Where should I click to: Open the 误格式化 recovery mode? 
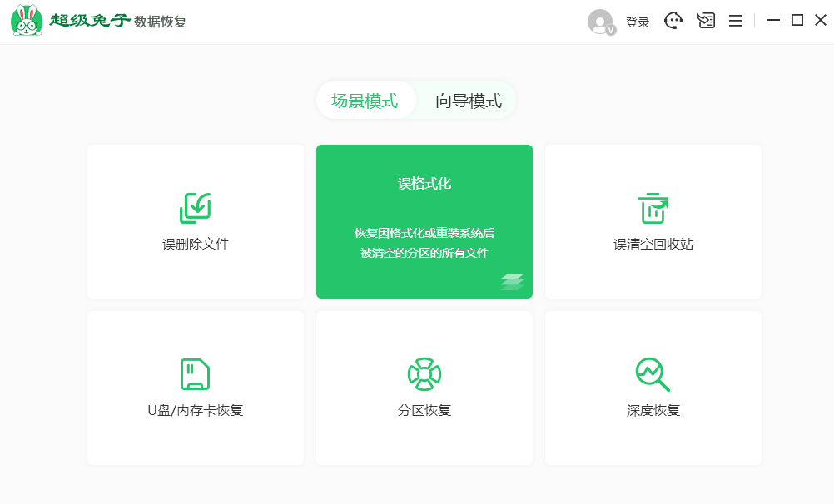(x=424, y=220)
